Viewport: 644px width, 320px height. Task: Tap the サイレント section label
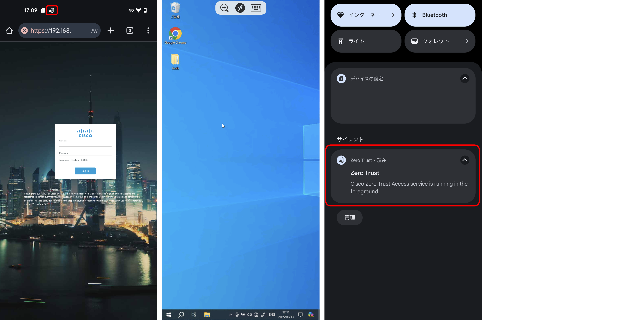[x=350, y=140]
